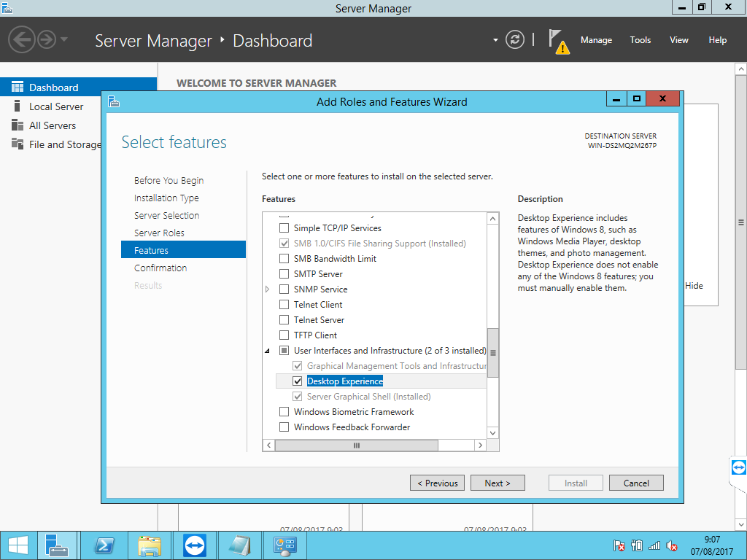Click the Server Manager back arrow
The height and width of the screenshot is (560, 747).
point(21,39)
